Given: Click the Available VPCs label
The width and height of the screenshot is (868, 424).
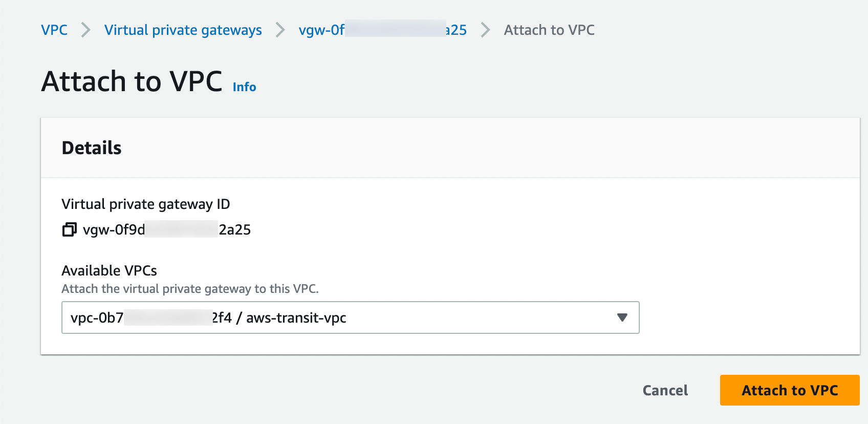Looking at the screenshot, I should tap(109, 270).
